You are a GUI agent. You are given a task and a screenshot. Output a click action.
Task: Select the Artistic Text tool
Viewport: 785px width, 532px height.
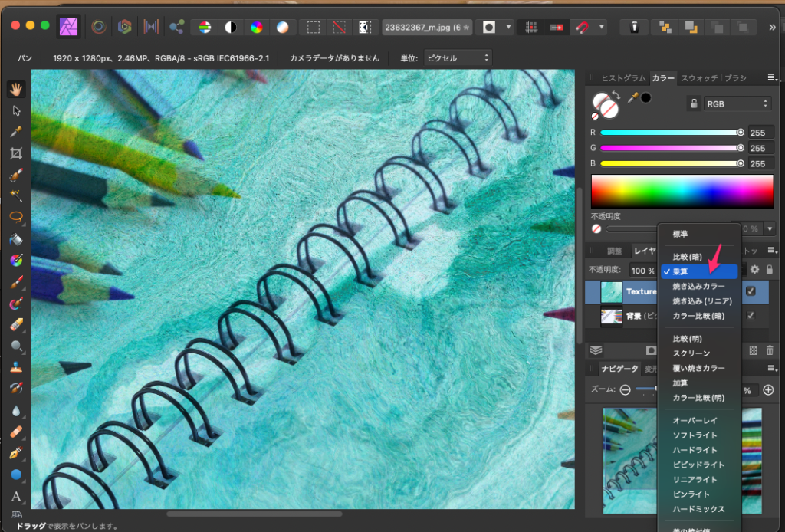coord(16,497)
